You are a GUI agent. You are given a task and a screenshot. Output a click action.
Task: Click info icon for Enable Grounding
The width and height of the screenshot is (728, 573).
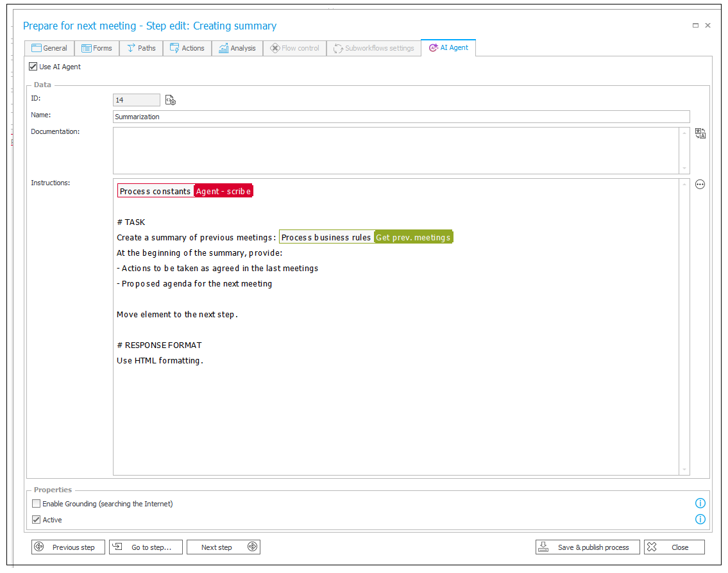click(700, 504)
